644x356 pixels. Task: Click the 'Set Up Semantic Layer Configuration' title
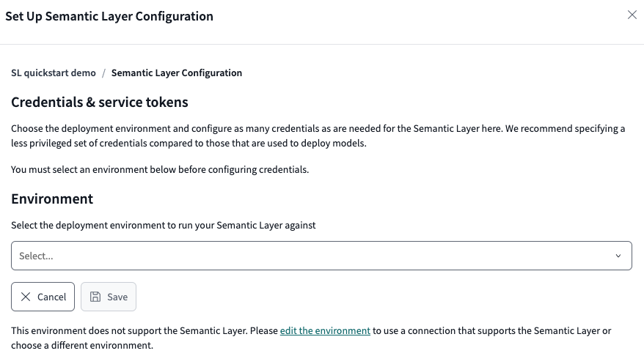pos(109,16)
